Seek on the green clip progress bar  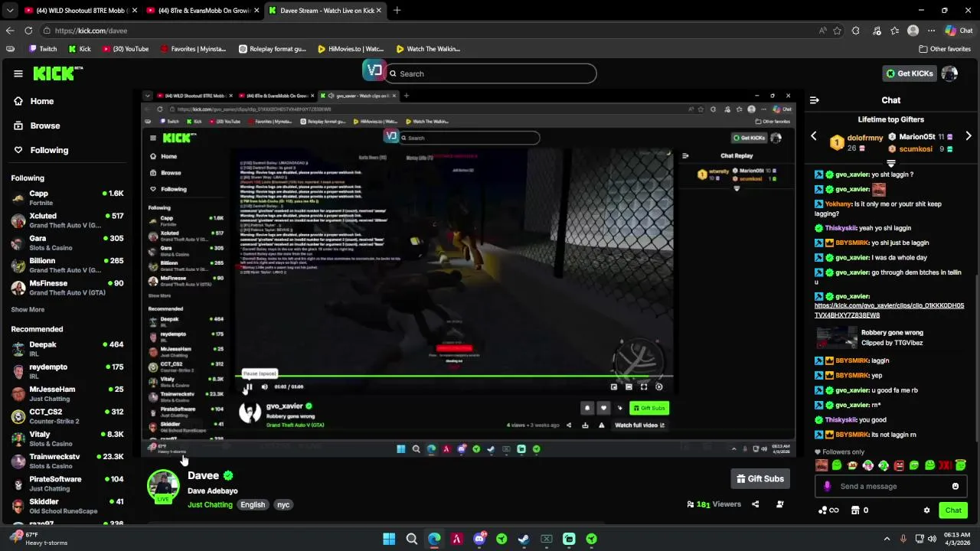(x=454, y=376)
